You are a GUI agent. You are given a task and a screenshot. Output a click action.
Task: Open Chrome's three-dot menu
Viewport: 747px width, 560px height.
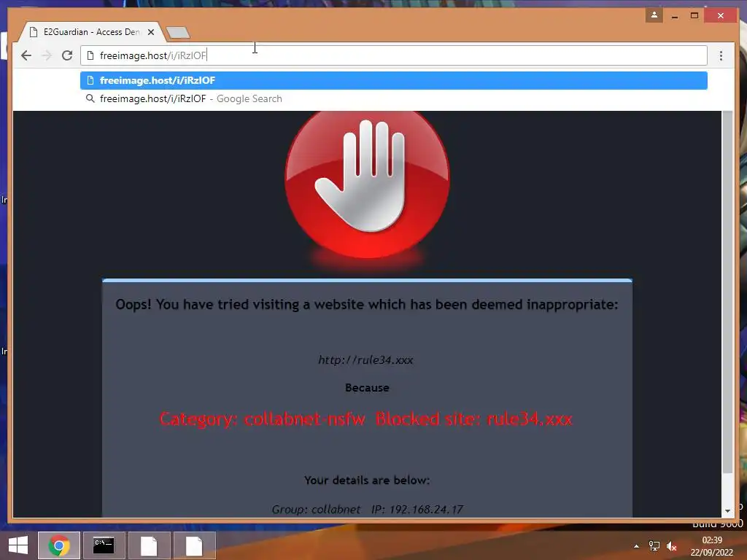[x=721, y=55]
